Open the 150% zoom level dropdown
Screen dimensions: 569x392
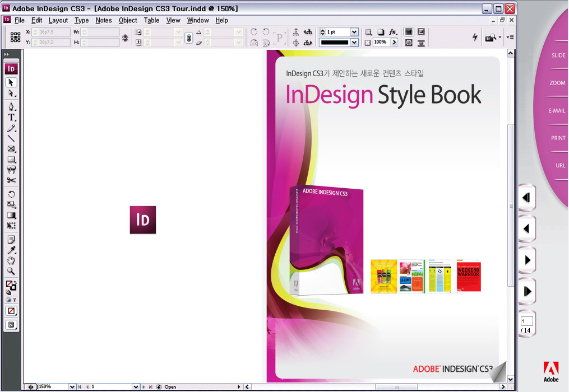[x=72, y=387]
